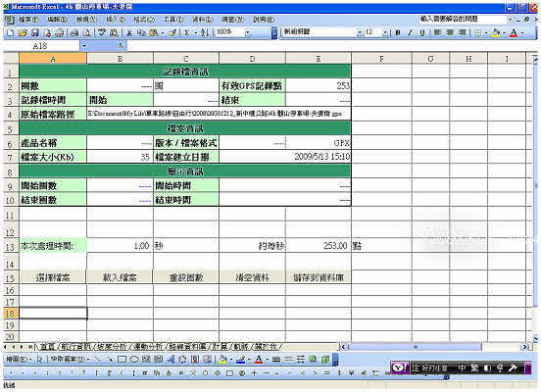The image size is (541, 392).
Task: Save the workbook with the floppy icon
Action: tap(35, 32)
